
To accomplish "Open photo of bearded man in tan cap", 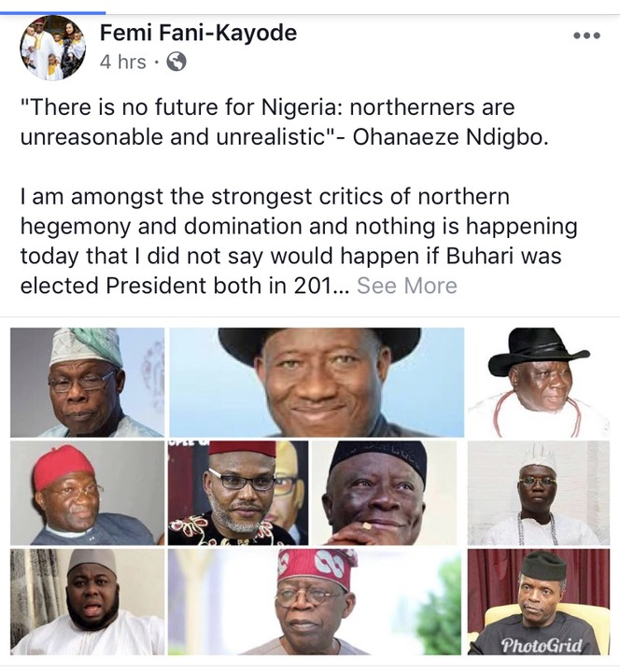I will tap(87, 602).
